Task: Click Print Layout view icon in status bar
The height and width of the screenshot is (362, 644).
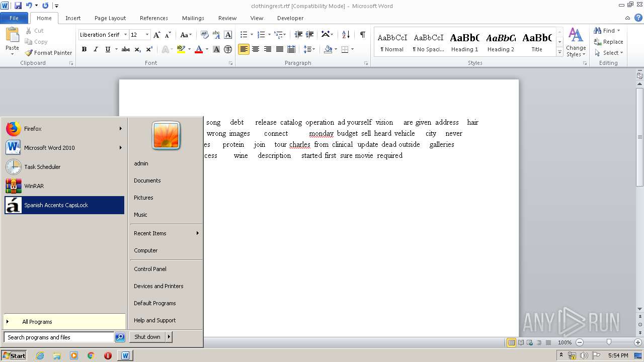Action: pos(511,342)
